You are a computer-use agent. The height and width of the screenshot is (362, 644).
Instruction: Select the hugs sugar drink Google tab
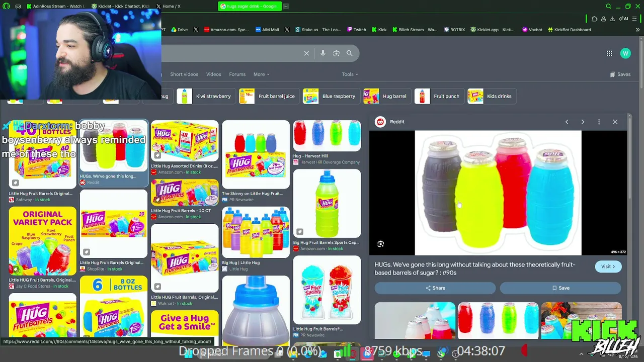tap(250, 6)
